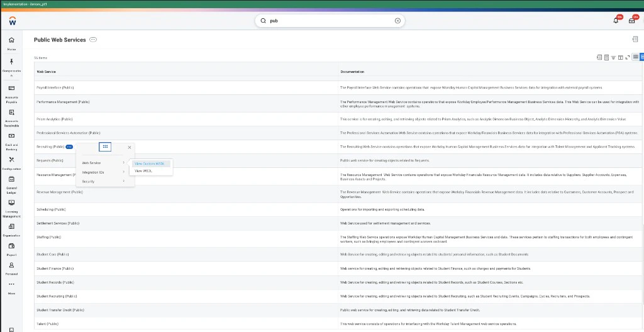The height and width of the screenshot is (332, 644).
Task: Open the notifications bell
Action: 616,21
